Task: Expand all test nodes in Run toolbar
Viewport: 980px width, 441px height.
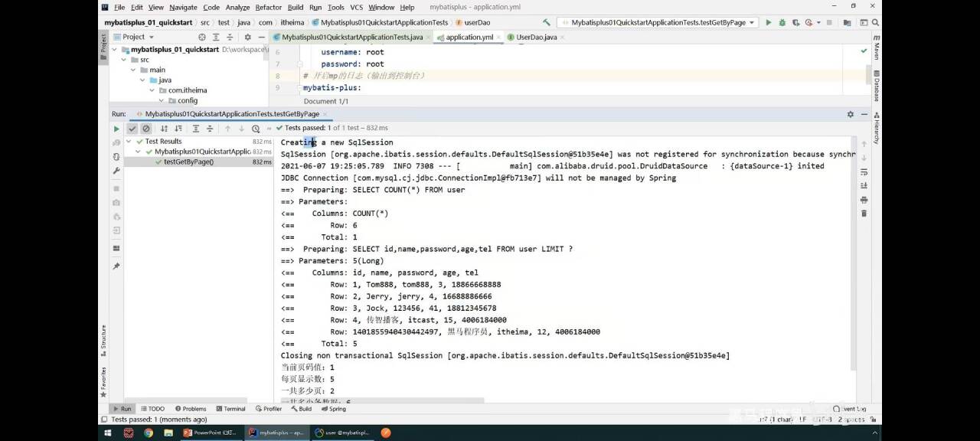Action: (x=196, y=129)
